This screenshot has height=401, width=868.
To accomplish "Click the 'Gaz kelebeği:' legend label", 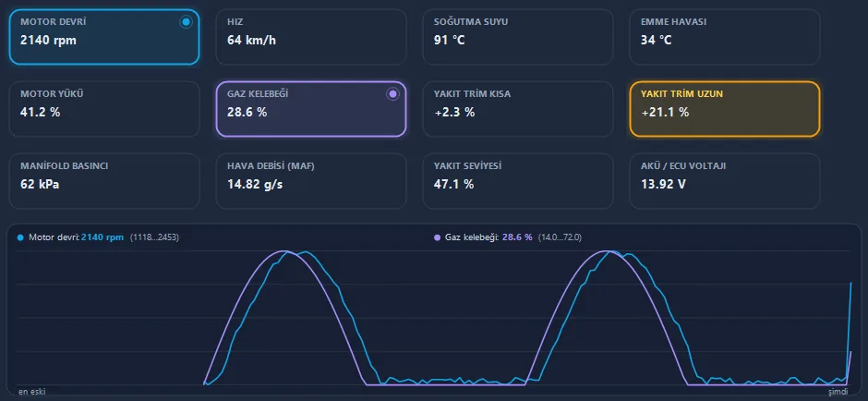I will coord(472,237).
